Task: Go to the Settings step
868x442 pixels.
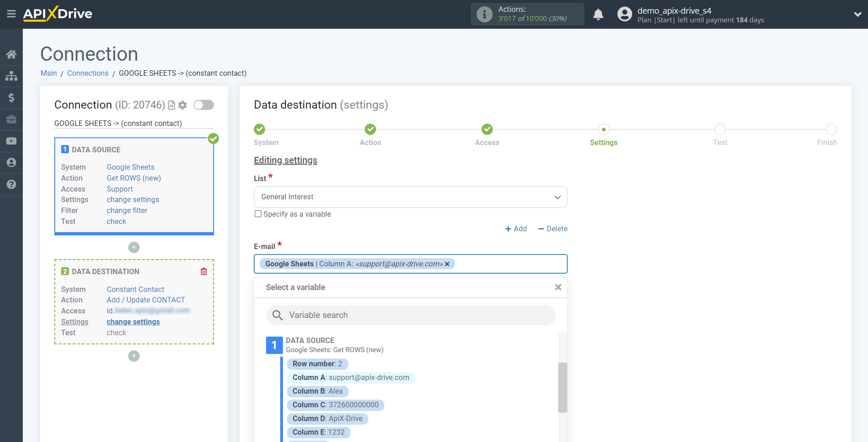Action: pyautogui.click(x=603, y=130)
